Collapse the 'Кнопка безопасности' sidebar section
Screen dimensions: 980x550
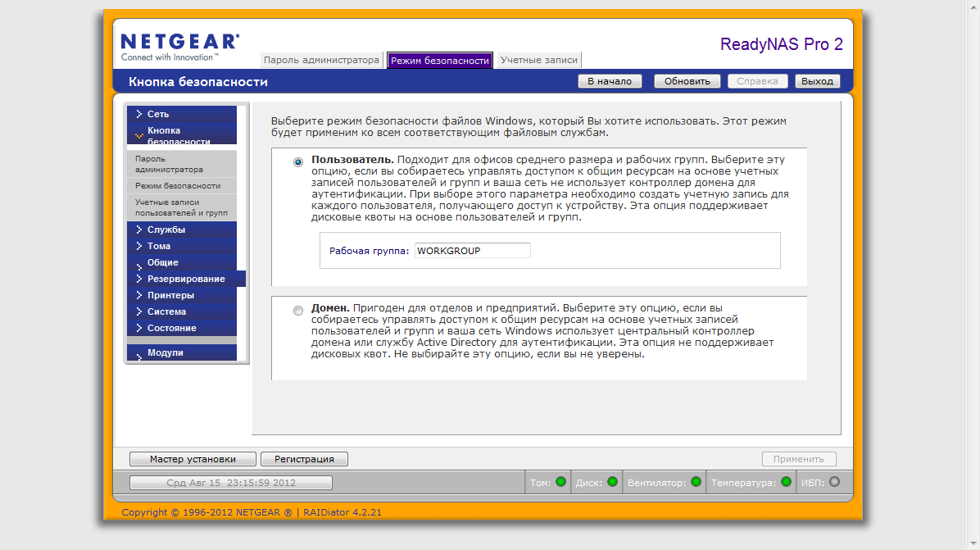click(x=181, y=134)
